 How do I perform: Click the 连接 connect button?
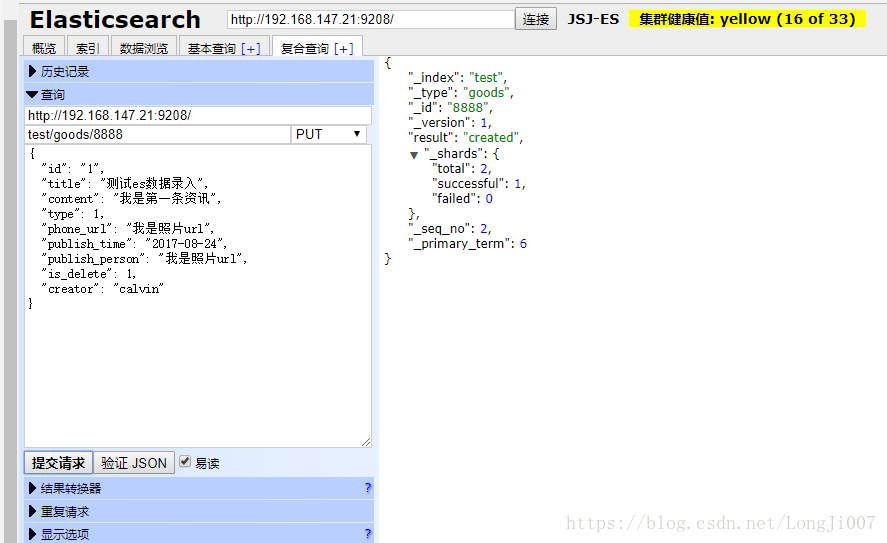[x=536, y=19]
